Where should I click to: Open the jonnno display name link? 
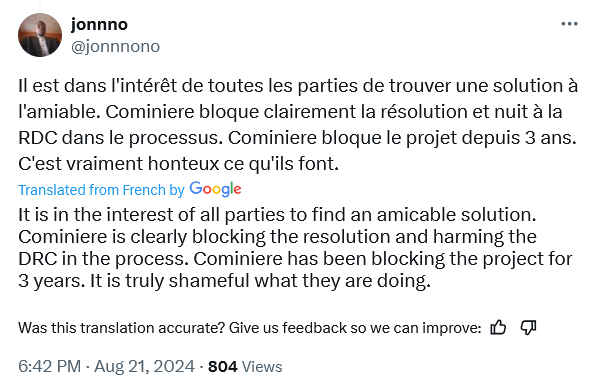click(100, 24)
